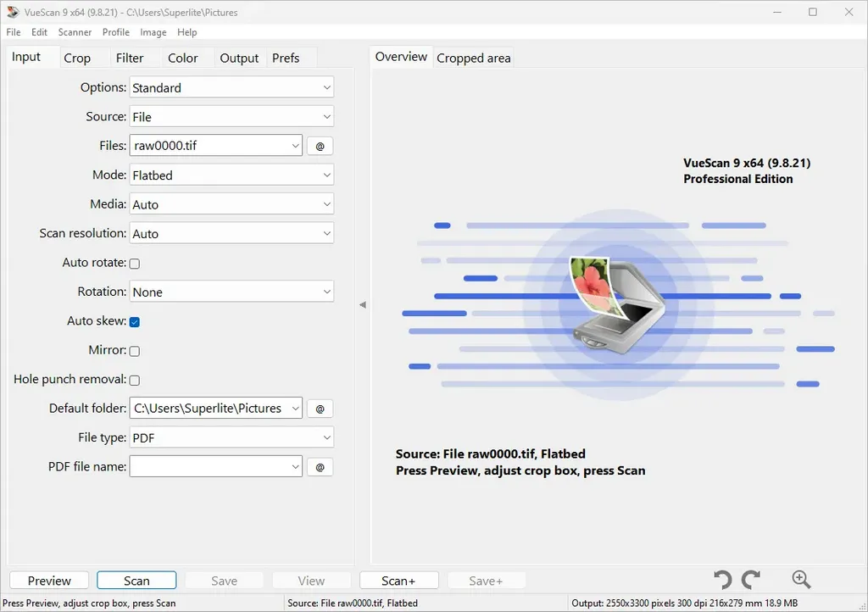Open the File type dropdown set to PDF
The image size is (868, 612).
tap(231, 437)
